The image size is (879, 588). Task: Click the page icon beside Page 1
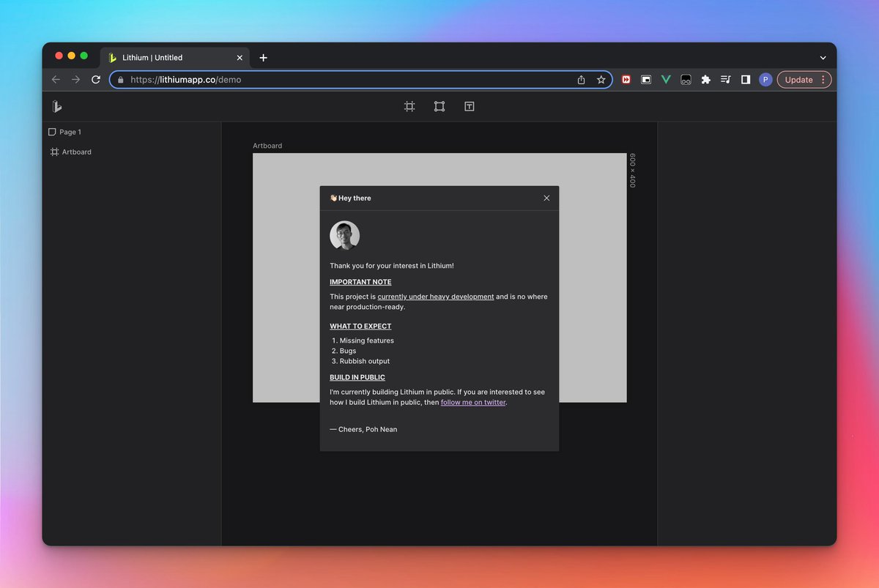coord(52,132)
